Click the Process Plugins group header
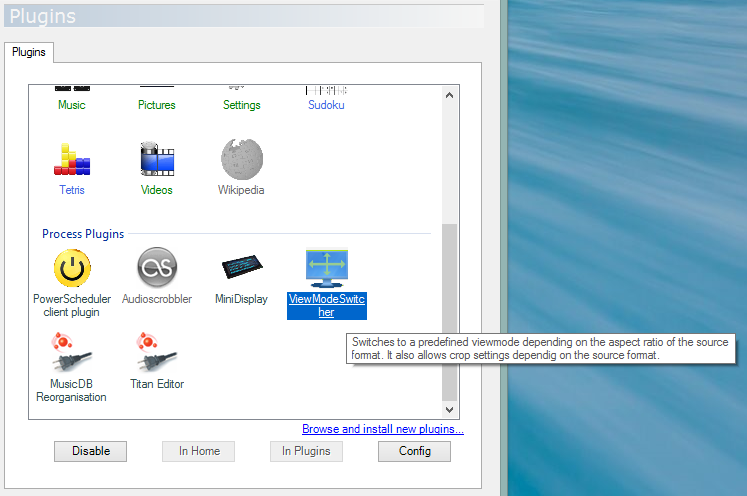The image size is (747, 496). [83, 234]
